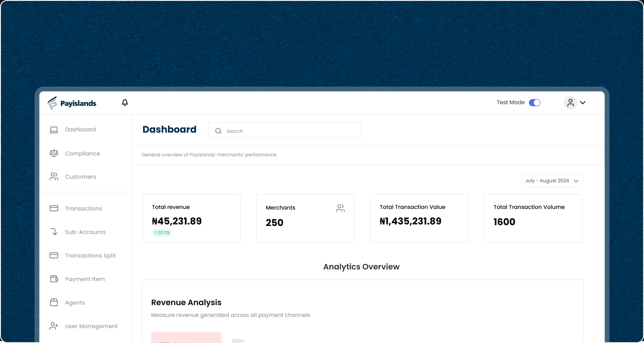Open the Transactions card icon
This screenshot has height=343, width=644.
[54, 208]
